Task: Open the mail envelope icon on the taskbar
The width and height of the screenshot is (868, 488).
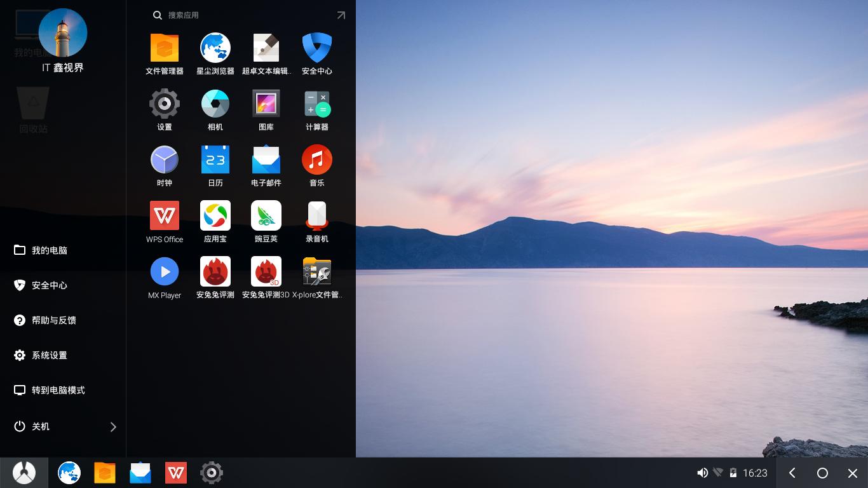Action: (x=140, y=473)
